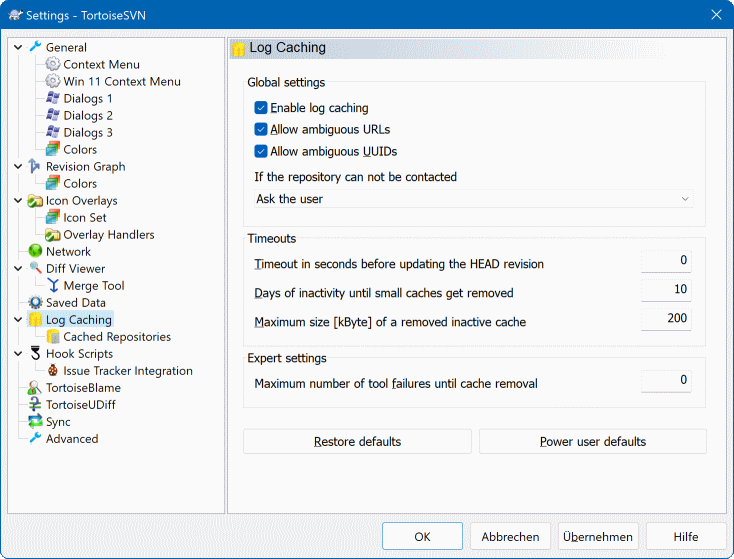Screen dimensions: 734x559
Task: Click the Network globe icon
Action: click(x=35, y=251)
